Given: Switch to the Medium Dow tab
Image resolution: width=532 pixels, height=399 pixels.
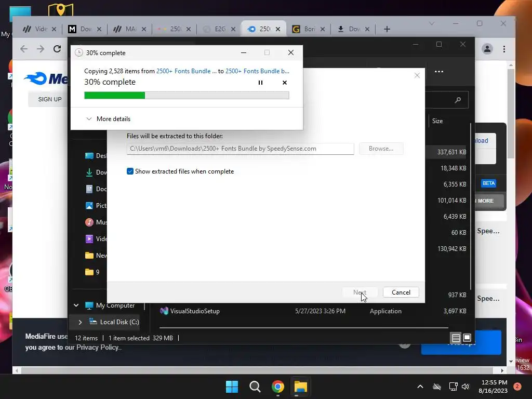Looking at the screenshot, I should tap(84, 29).
